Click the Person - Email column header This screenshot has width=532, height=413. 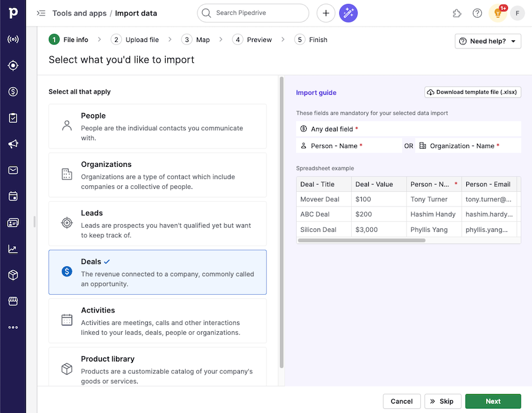pos(489,184)
